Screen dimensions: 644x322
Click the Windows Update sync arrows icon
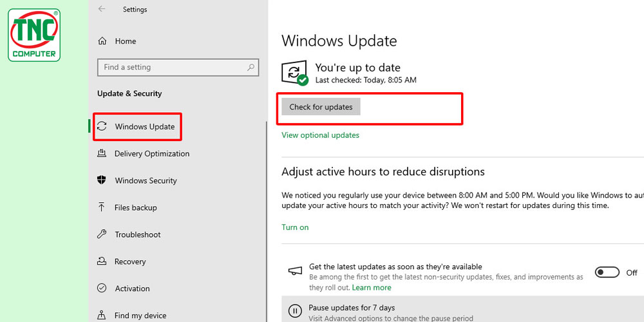[102, 126]
